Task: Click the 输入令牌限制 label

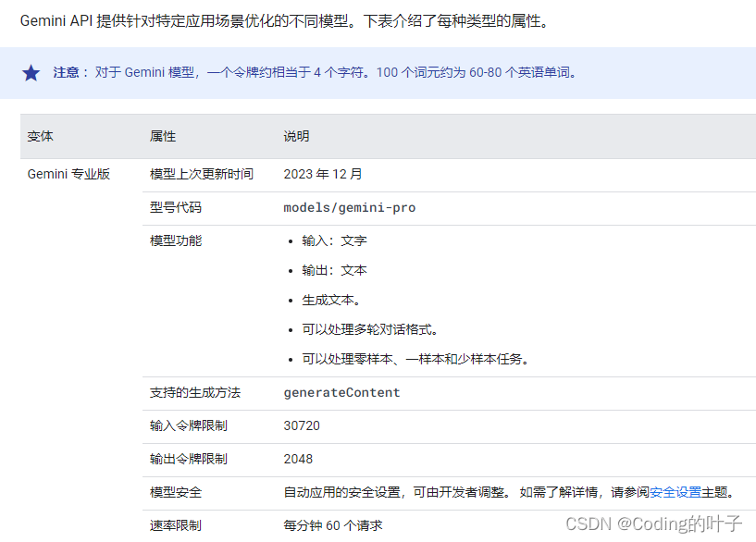Action: pos(189,425)
